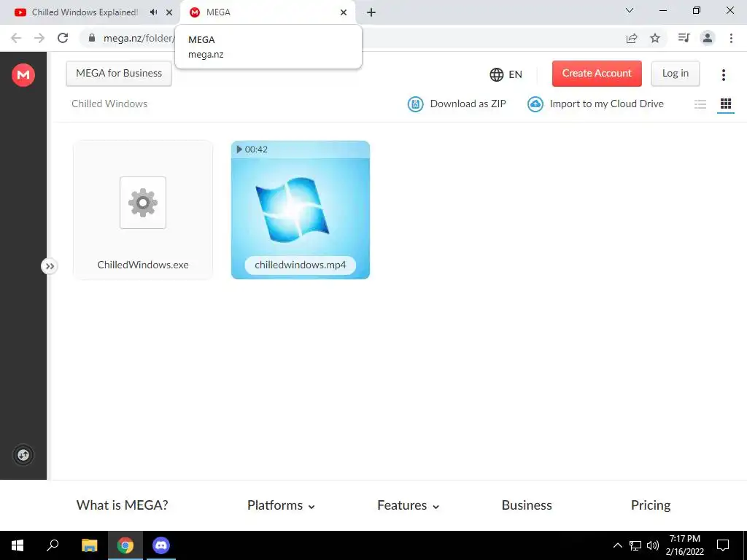Viewport: 747px width, 560px height.
Task: Mute the YouTube tab audio icon
Action: pyautogui.click(x=153, y=12)
